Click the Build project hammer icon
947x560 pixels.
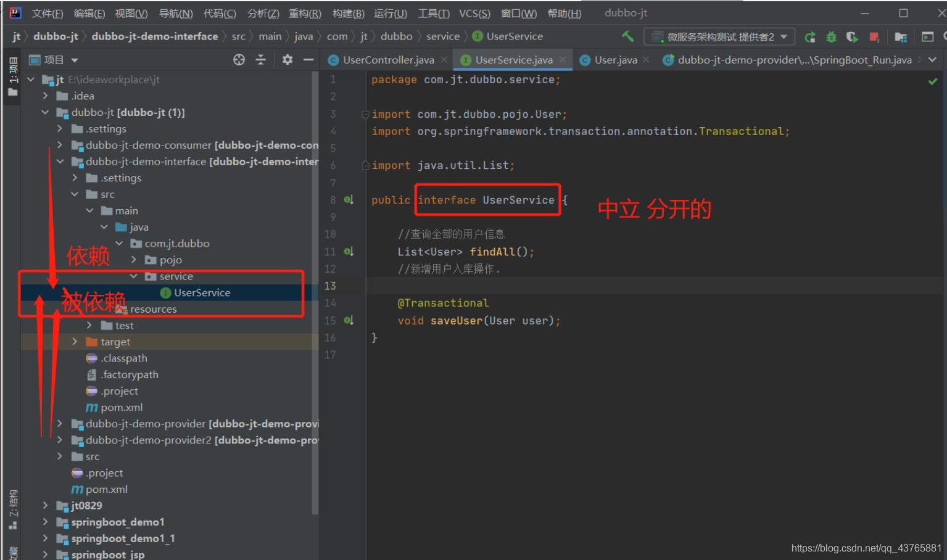tap(627, 36)
